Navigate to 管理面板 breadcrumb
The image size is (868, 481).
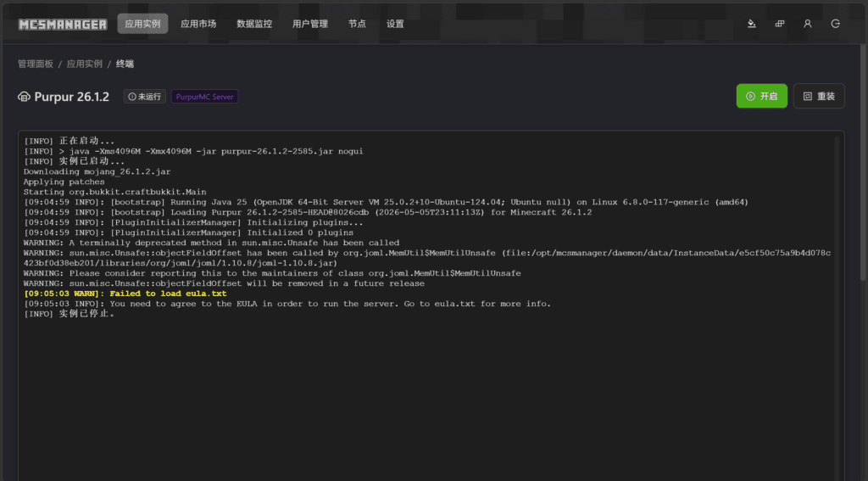click(36, 64)
